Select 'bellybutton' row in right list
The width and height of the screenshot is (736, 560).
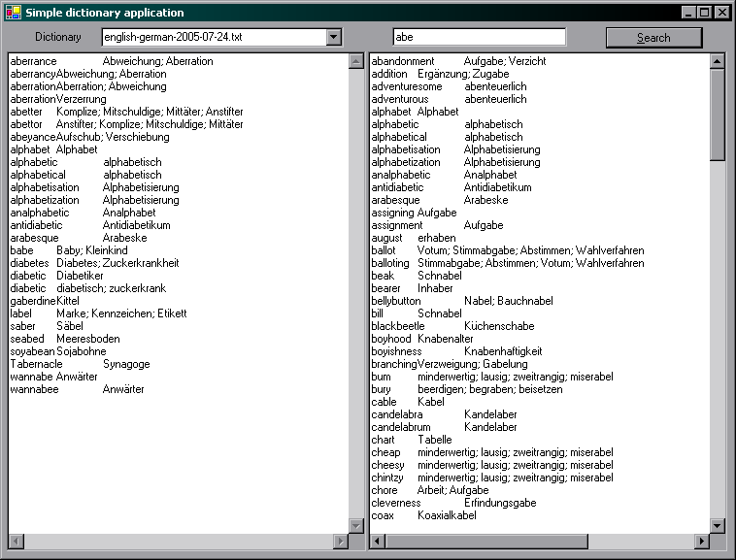point(462,301)
